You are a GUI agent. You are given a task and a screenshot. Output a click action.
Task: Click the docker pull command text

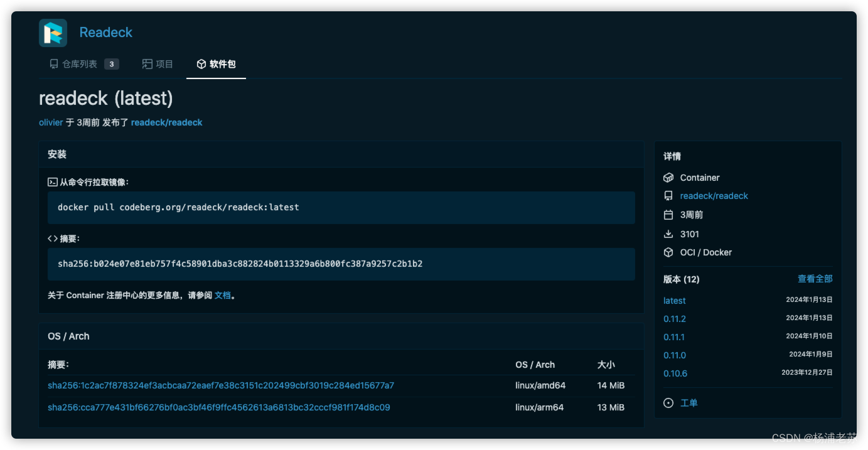point(178,207)
